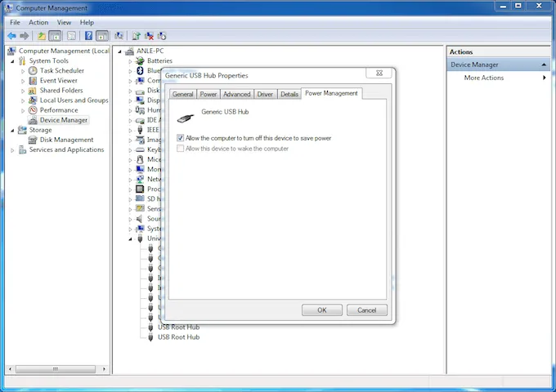Switch to the Driver tab

click(x=265, y=95)
